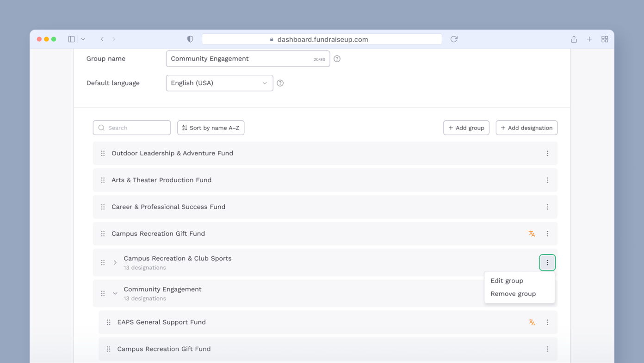Click the drag handle beside Campus Recreation & Club Sports

[x=103, y=262]
